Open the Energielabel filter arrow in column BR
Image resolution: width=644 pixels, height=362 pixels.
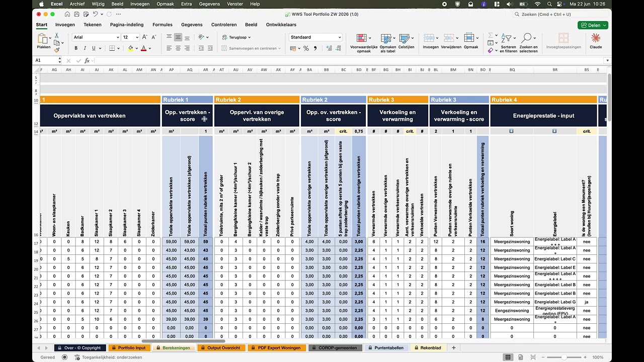(x=554, y=131)
